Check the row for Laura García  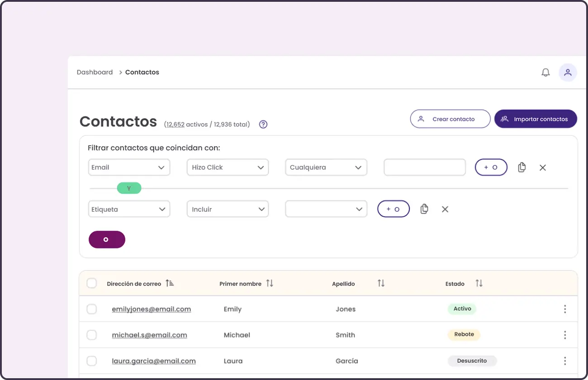point(92,361)
